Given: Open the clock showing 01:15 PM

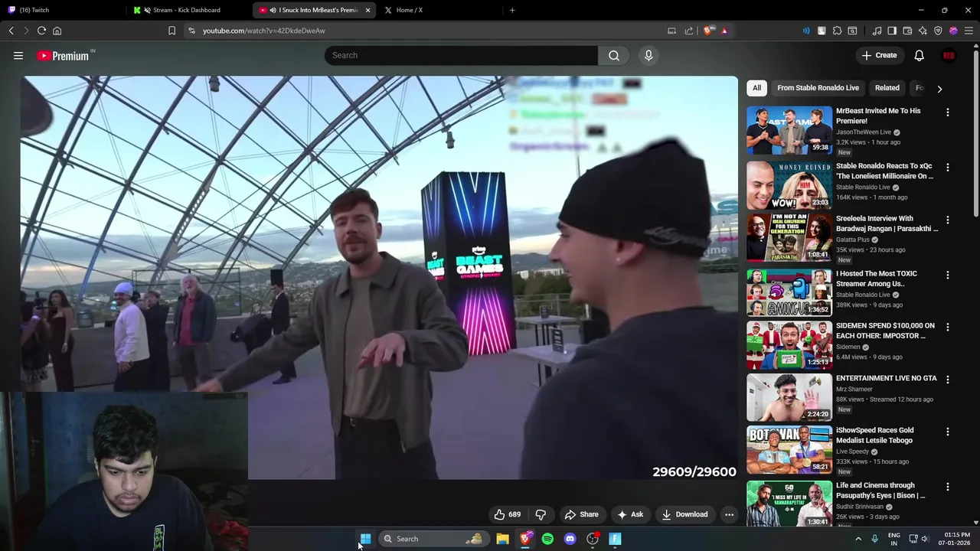Looking at the screenshot, I should 956,539.
